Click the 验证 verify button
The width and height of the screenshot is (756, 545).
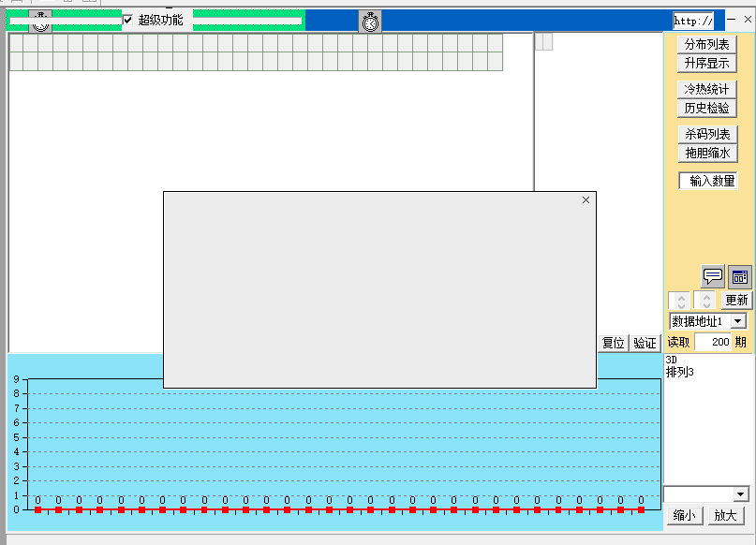tap(645, 343)
